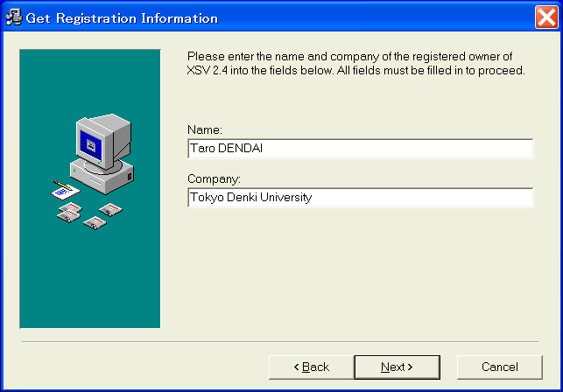This screenshot has width=563, height=392.
Task: Cancel the registration setup
Action: (499, 367)
